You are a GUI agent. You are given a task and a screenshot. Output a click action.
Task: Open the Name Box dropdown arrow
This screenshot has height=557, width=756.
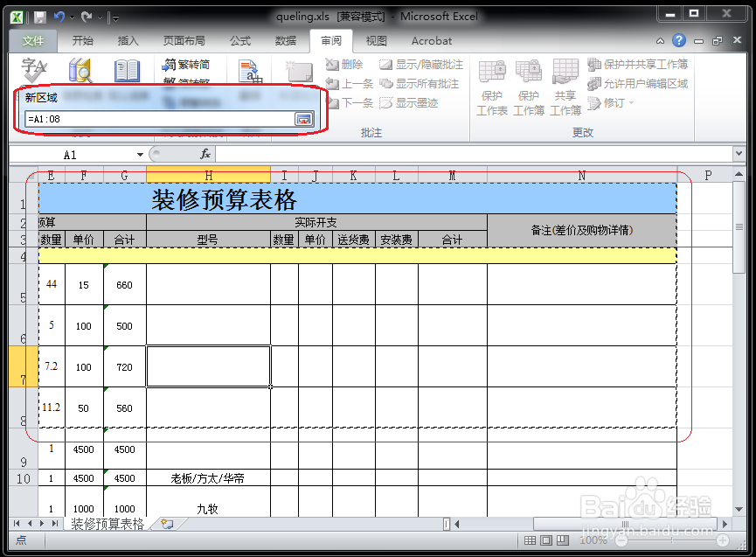pos(140,153)
